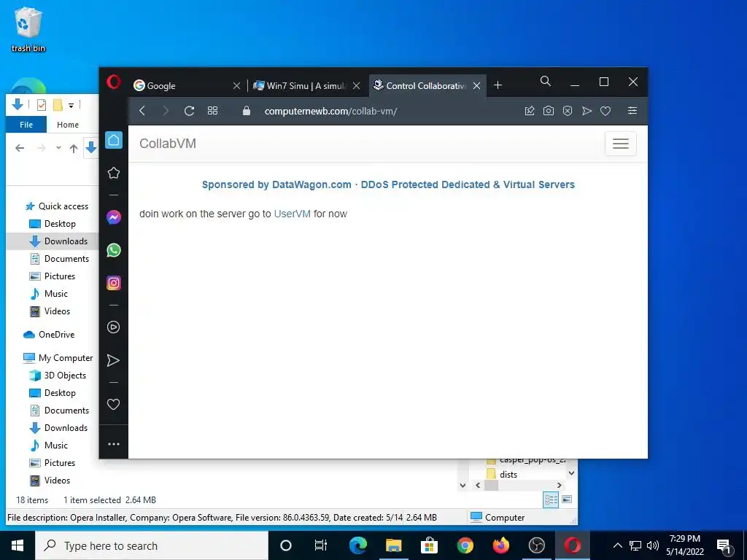
Task: Open Instagram in Opera sidebar
Action: (x=113, y=283)
